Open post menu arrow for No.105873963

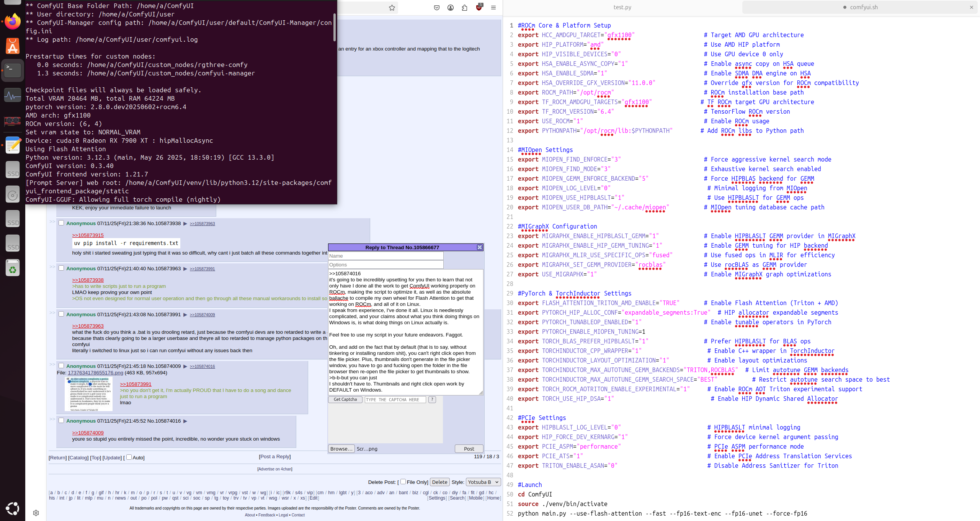(x=185, y=269)
